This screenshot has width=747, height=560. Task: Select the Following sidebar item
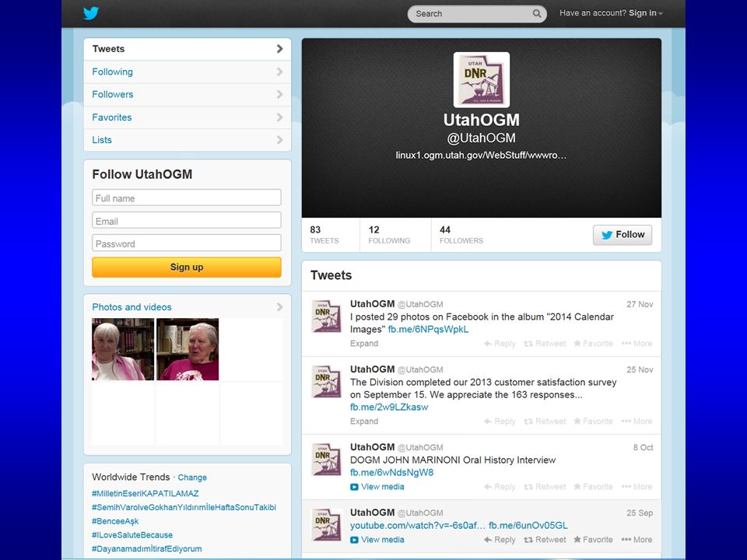pyautogui.click(x=188, y=72)
